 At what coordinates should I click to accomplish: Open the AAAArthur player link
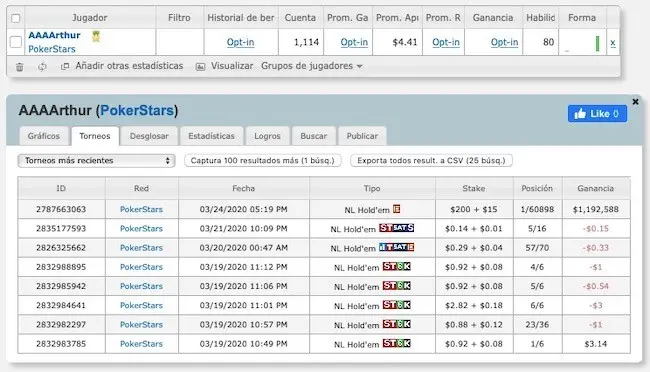54,35
